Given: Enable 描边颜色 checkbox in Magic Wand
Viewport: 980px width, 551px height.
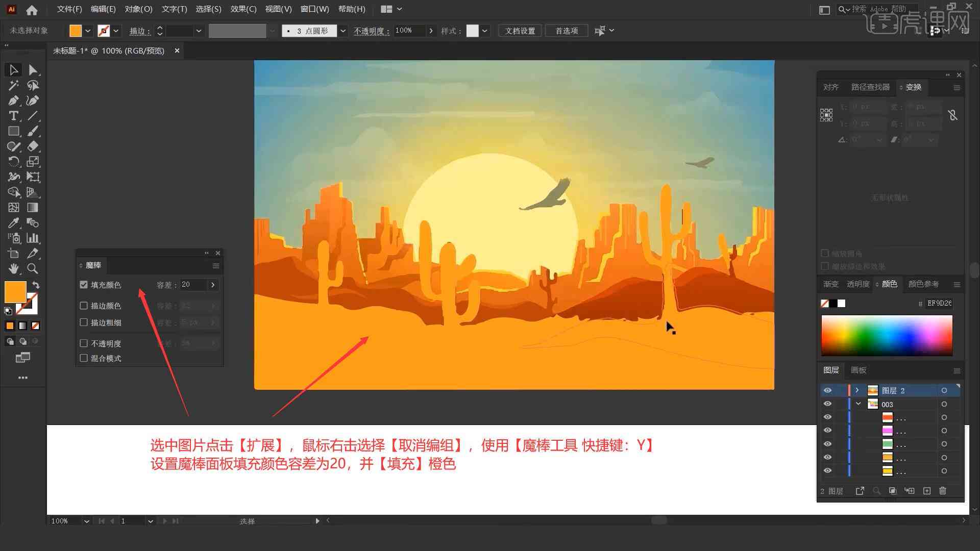Looking at the screenshot, I should [84, 306].
